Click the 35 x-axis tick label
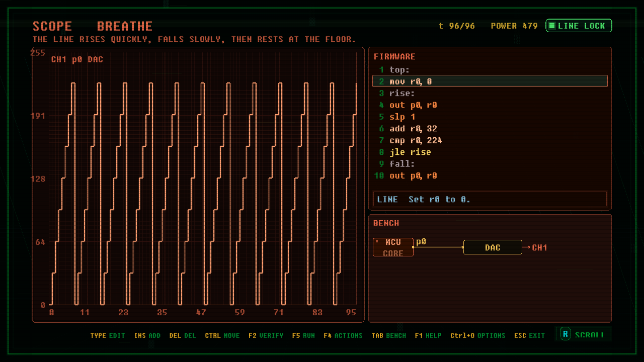 162,313
